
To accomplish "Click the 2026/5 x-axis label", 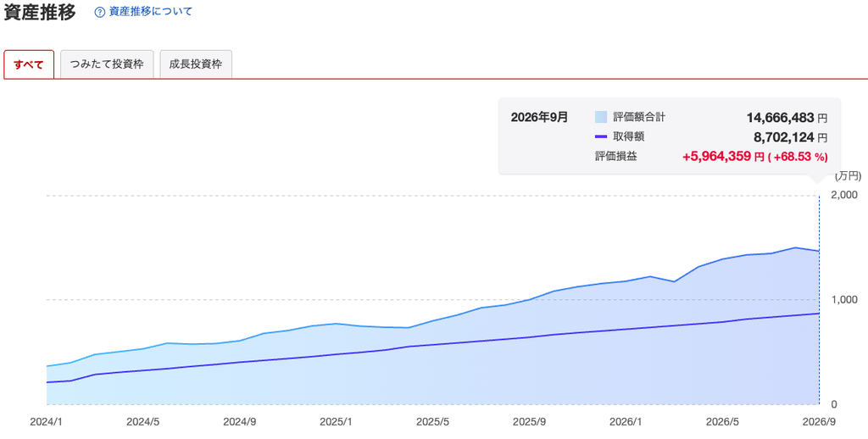I will click(x=723, y=422).
